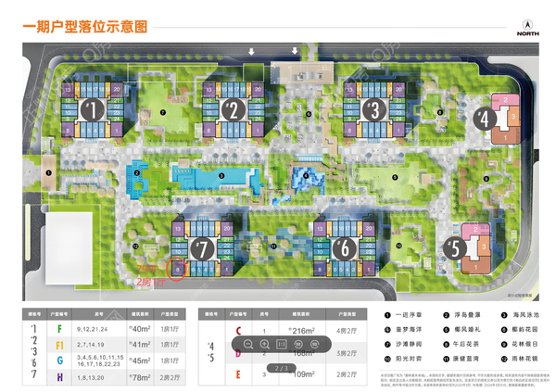Rotate image counterclockwise with toolbar icon
The width and height of the screenshot is (556, 392).
298,344
